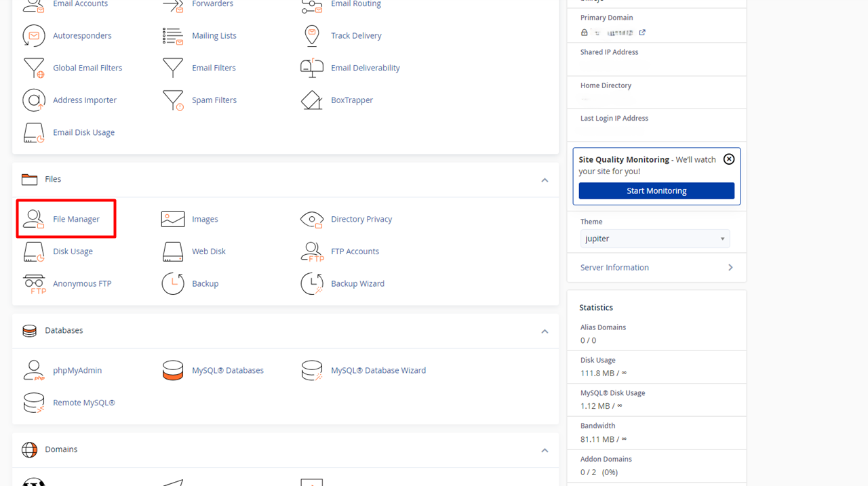This screenshot has height=486, width=868.
Task: Collapse the Files section chevron
Action: [545, 180]
